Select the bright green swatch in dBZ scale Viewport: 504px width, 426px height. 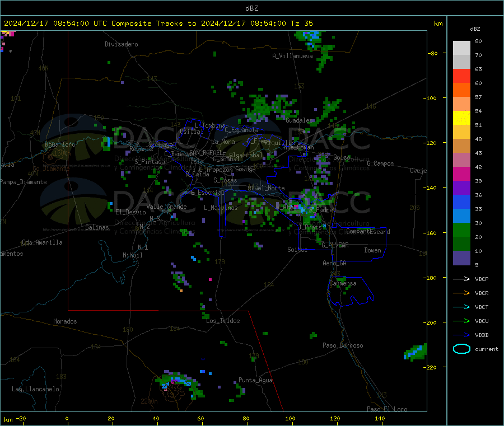point(461,230)
